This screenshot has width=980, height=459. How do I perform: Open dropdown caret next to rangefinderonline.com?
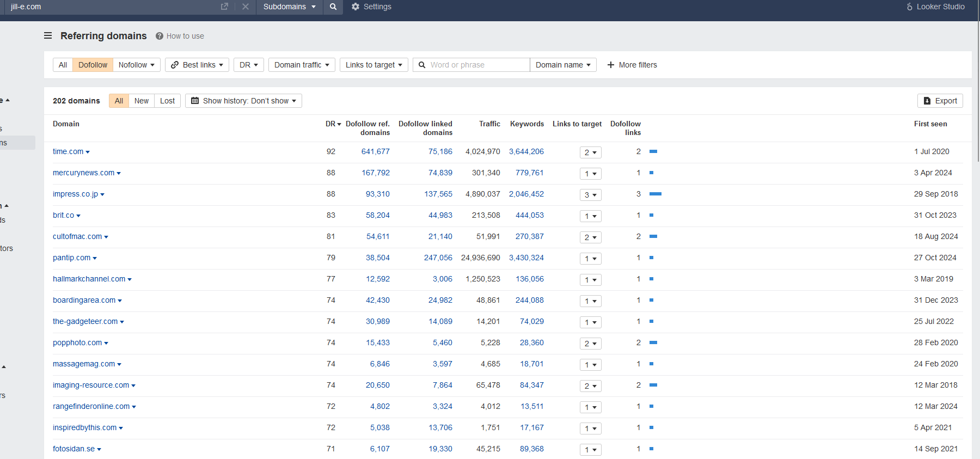134,407
